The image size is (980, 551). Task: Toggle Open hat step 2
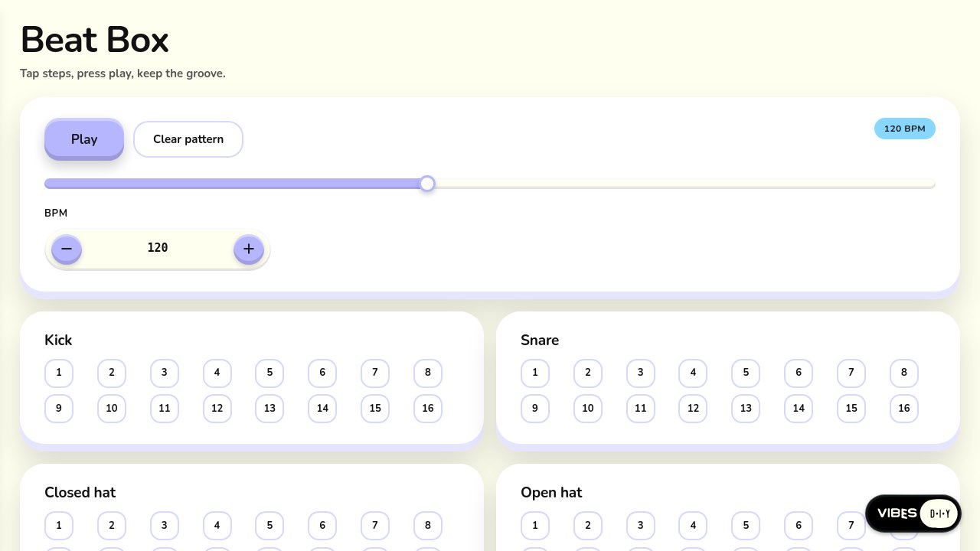(x=588, y=526)
